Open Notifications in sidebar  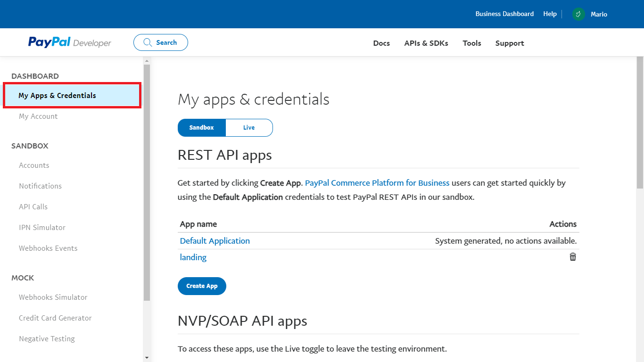pos(40,186)
